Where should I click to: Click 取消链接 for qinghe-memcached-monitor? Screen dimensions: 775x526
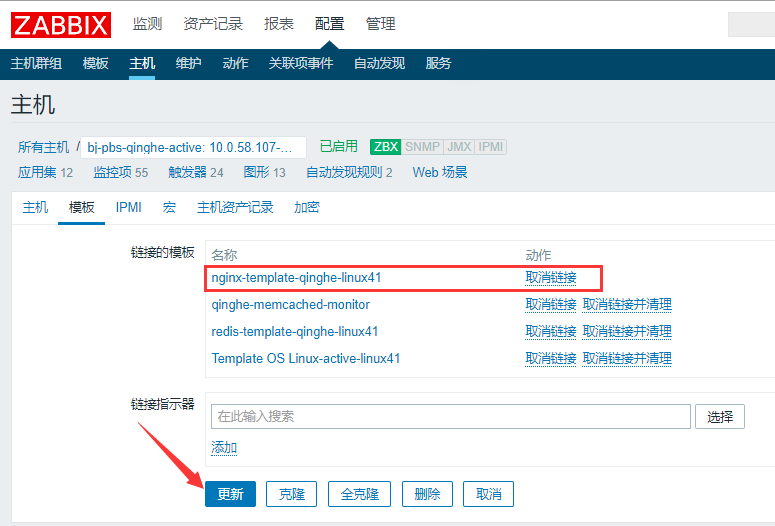tap(551, 305)
